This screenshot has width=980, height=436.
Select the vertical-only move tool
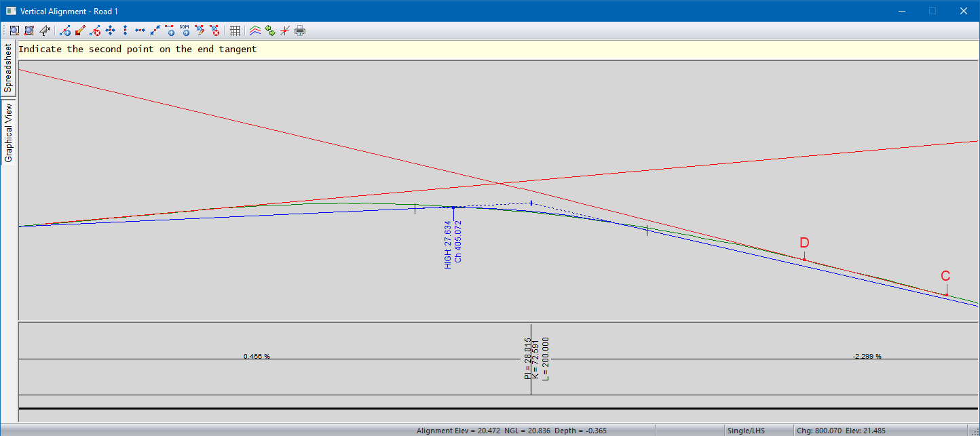[x=125, y=31]
